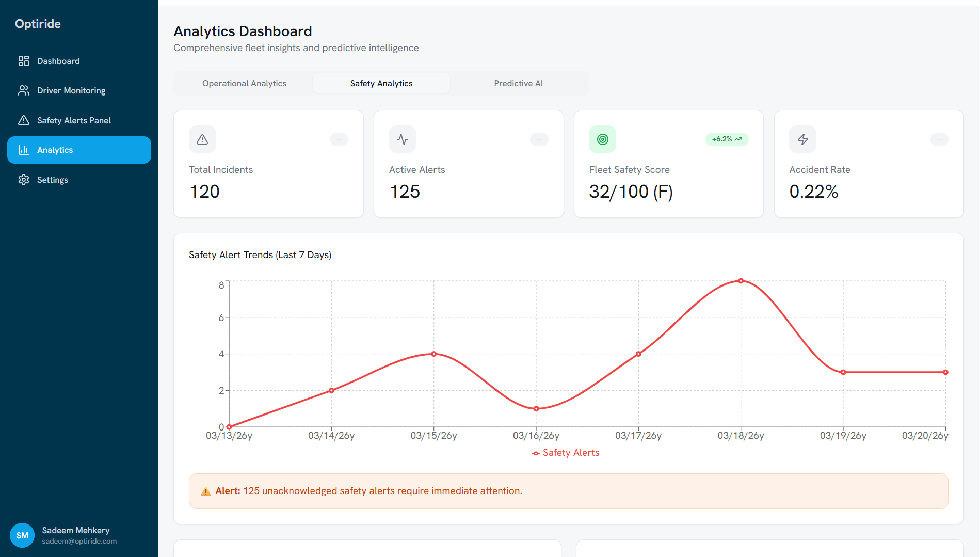
Task: Click the Total Incidents trend dash badge
Action: click(339, 139)
